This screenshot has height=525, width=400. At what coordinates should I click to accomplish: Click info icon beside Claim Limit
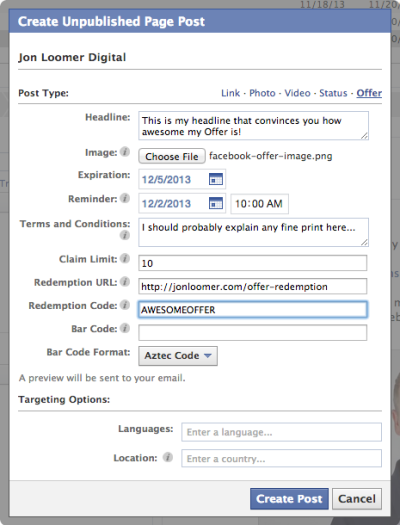[x=125, y=258]
